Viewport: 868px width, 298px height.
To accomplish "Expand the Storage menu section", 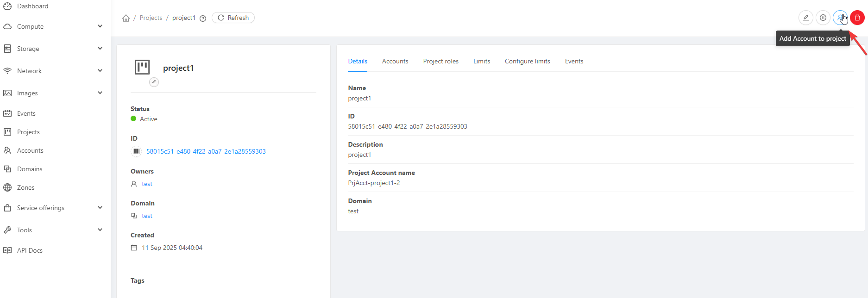I will tap(53, 49).
